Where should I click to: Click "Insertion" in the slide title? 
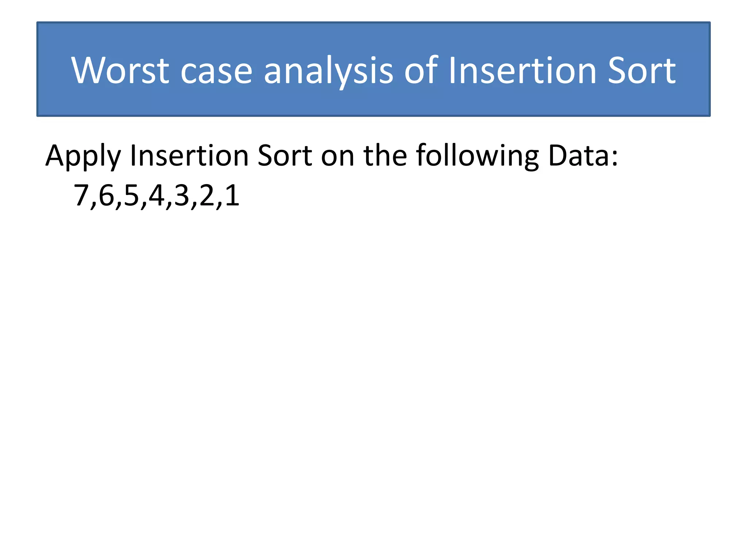pyautogui.click(x=522, y=70)
